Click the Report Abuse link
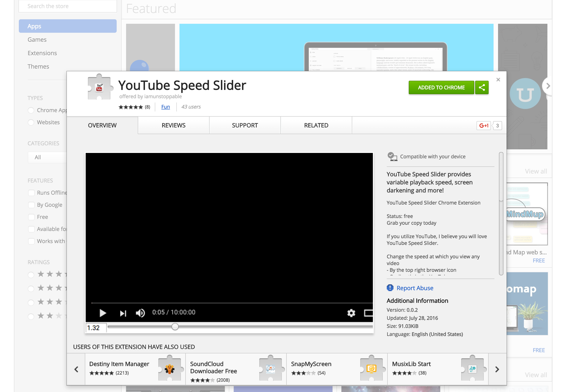The image size is (564, 392). click(x=415, y=288)
